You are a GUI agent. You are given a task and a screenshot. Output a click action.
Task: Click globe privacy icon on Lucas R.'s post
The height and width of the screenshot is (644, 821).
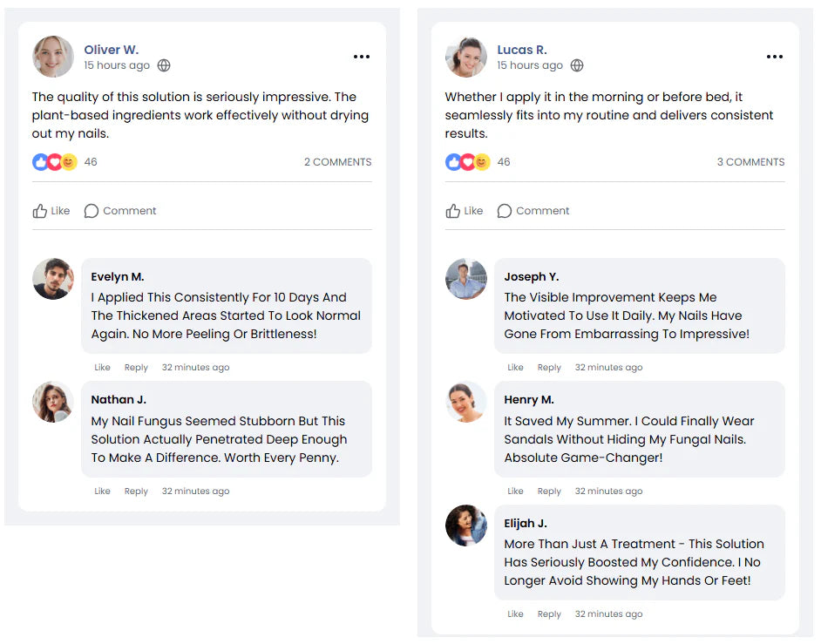click(577, 65)
